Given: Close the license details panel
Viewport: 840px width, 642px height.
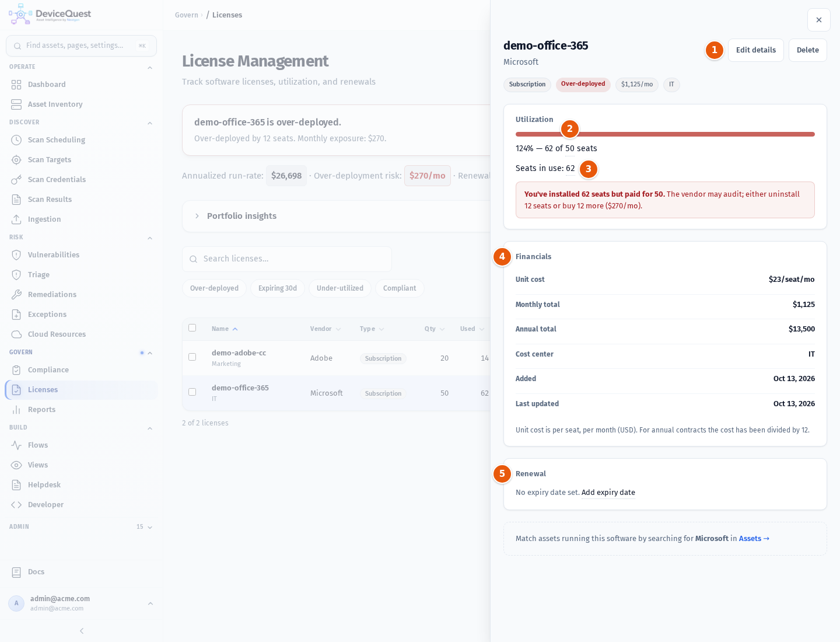Looking at the screenshot, I should pyautogui.click(x=819, y=20).
